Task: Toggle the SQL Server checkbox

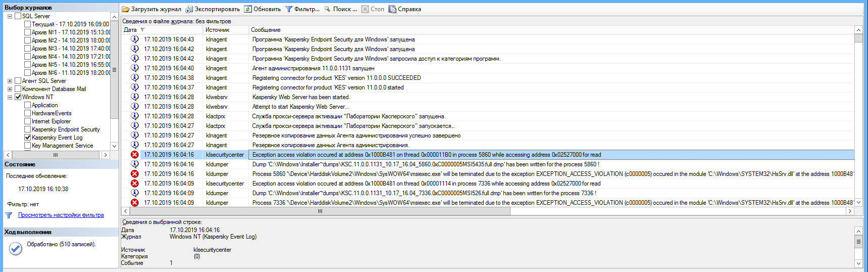Action: (x=18, y=16)
